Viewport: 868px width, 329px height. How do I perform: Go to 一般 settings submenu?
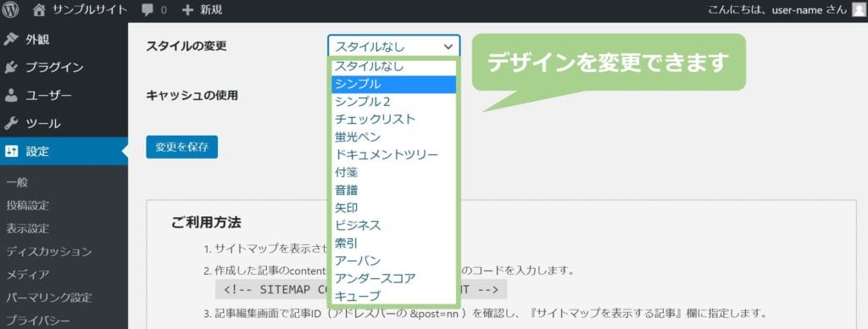(17, 182)
